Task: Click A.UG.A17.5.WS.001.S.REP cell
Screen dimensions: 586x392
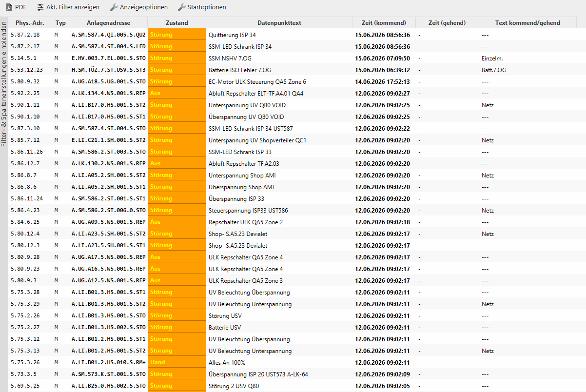Action: (108, 257)
